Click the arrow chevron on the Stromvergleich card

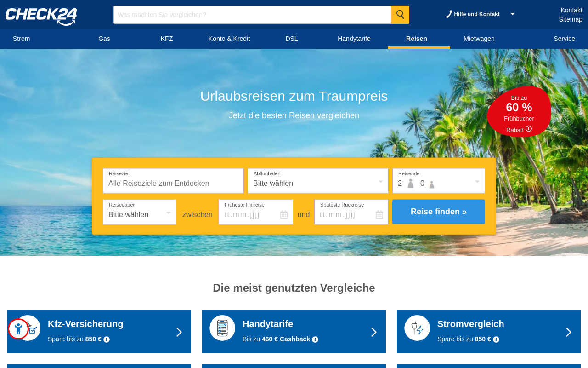click(x=568, y=332)
